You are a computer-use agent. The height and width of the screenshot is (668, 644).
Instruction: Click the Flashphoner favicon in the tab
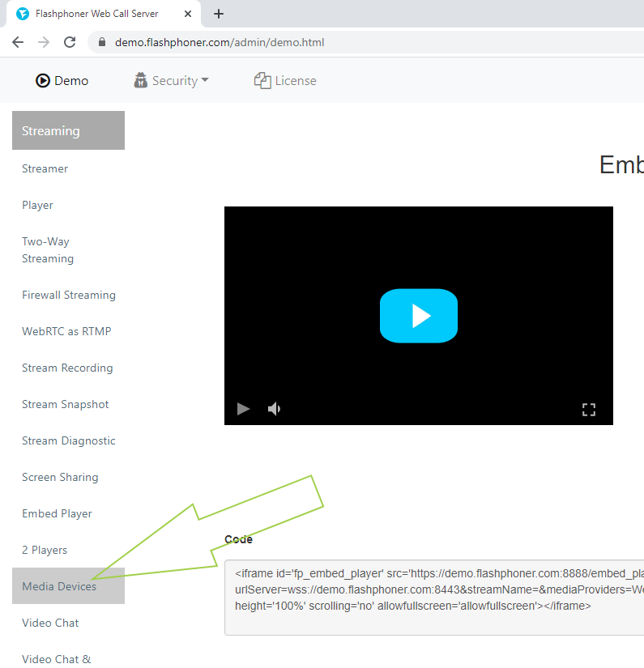(23, 14)
